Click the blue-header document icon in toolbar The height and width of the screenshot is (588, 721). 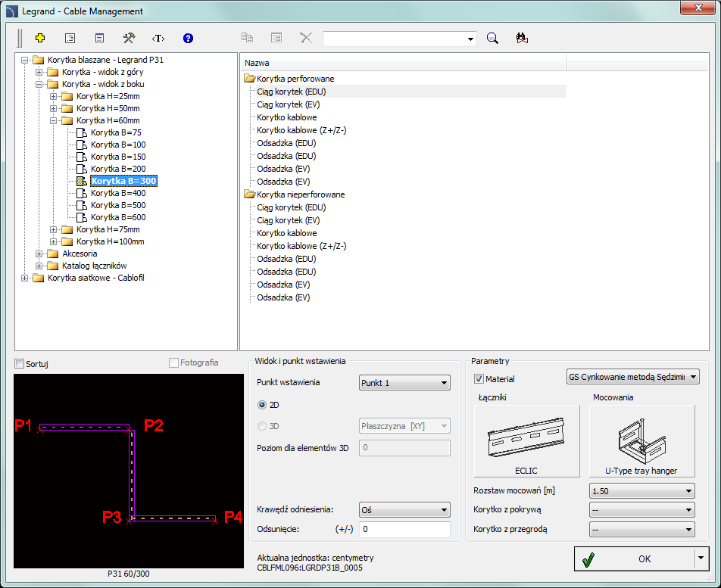pyautogui.click(x=99, y=38)
